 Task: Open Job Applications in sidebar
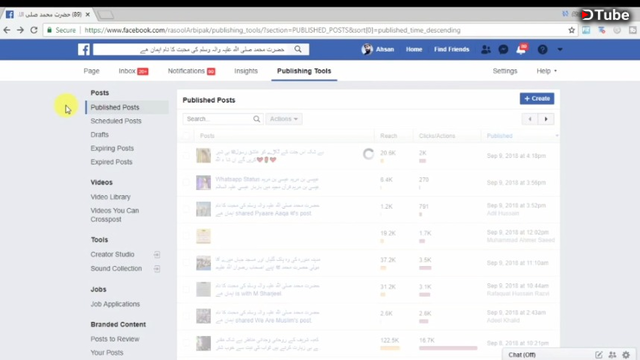115,304
